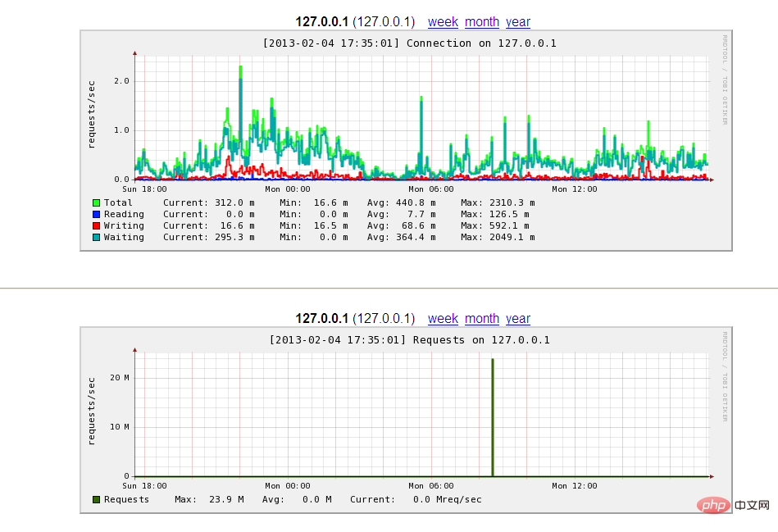
Task: Click the Requests graph title text
Action: coord(409,340)
